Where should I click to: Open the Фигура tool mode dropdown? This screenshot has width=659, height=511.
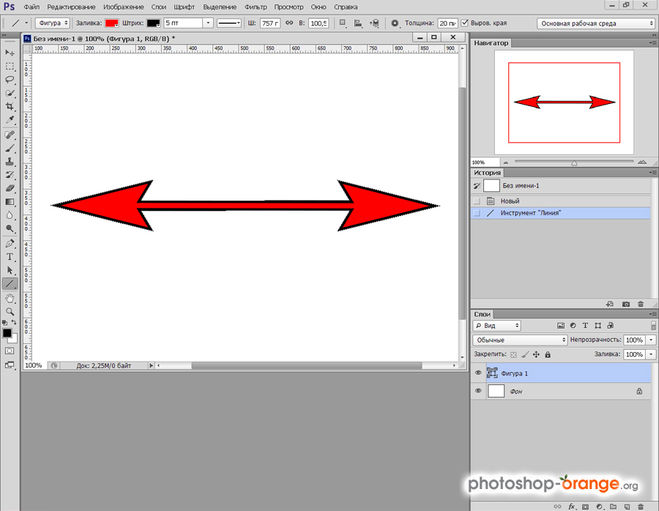[53, 23]
